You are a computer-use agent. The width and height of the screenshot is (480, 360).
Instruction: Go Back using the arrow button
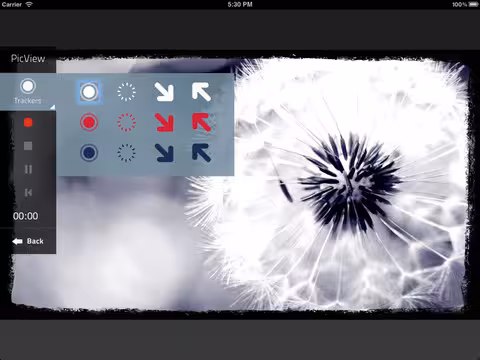28,241
